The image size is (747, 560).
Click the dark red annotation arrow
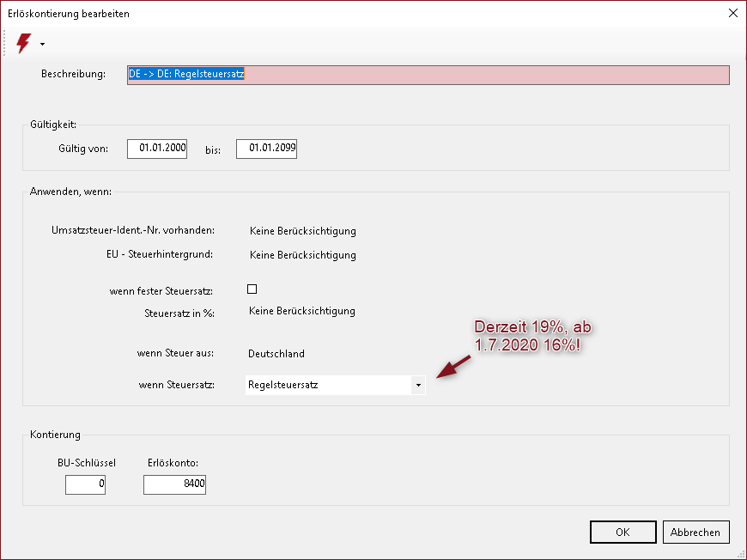click(x=453, y=365)
